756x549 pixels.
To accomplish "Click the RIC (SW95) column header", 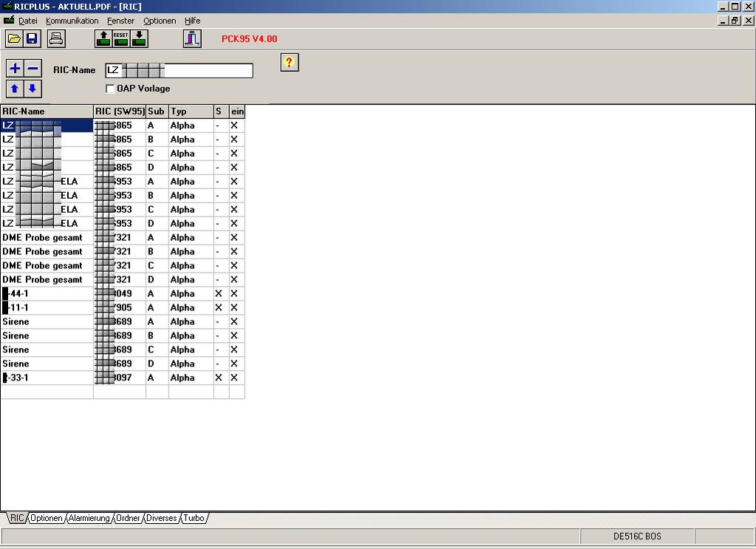I will [x=120, y=112].
